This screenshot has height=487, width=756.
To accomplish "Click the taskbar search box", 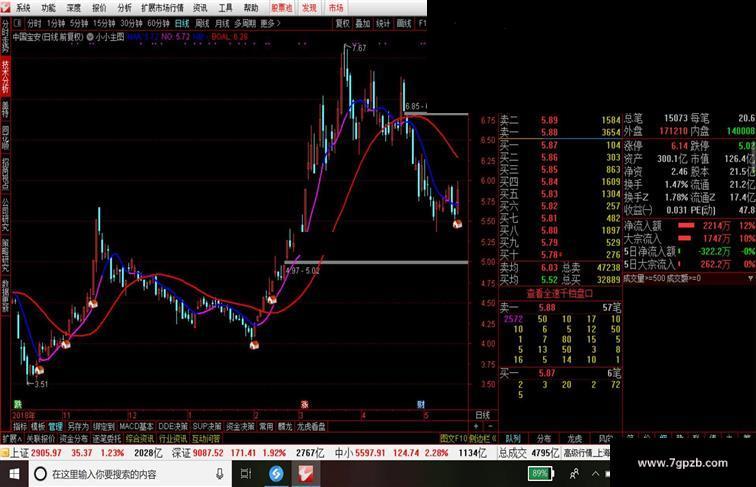I will pyautogui.click(x=130, y=474).
